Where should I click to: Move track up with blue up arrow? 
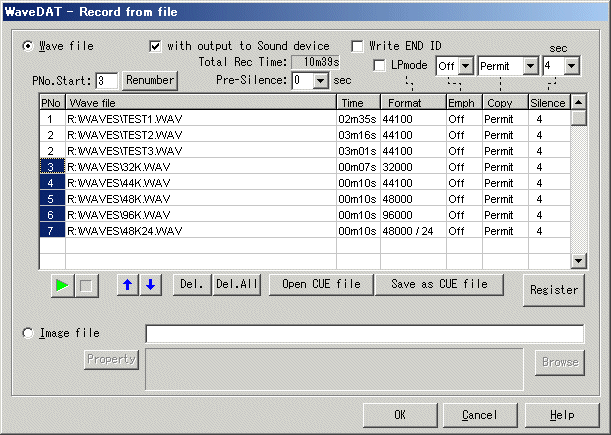127,285
